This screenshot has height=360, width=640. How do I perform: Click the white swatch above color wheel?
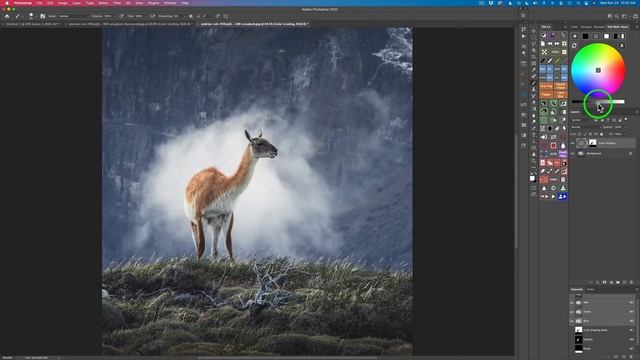606,36
